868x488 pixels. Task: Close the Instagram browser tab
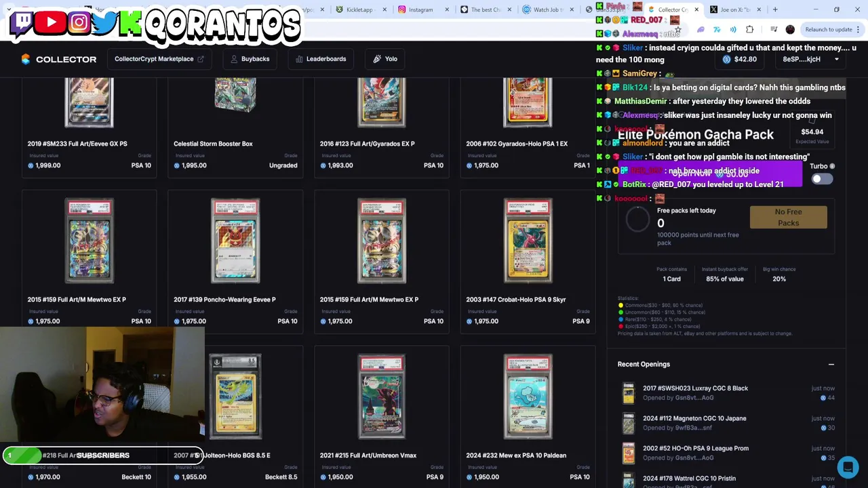[447, 9]
